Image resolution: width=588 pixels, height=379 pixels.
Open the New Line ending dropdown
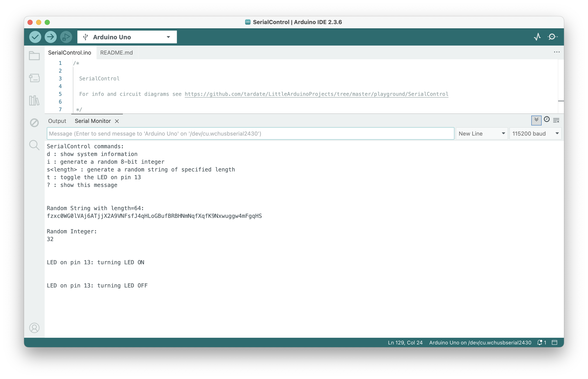pos(481,133)
